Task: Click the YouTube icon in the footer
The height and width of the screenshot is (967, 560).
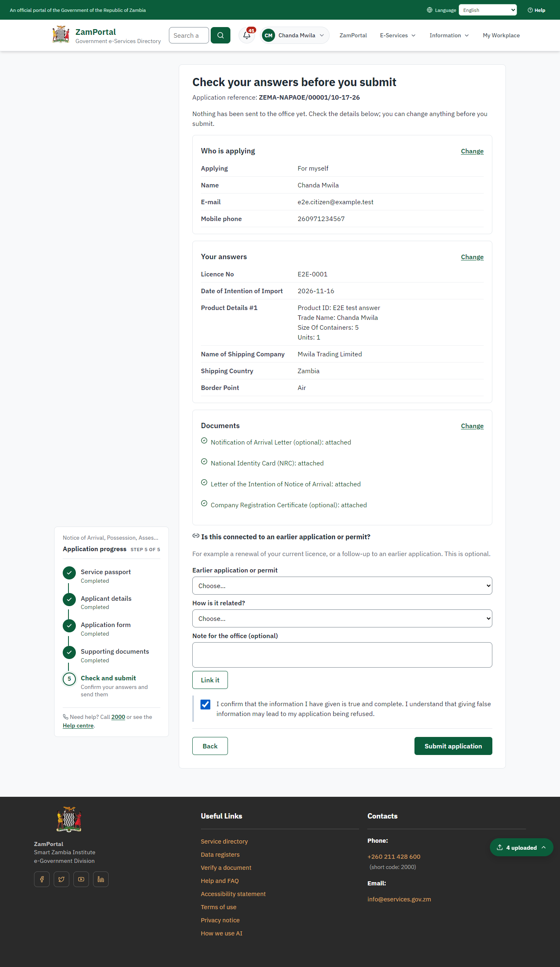Action: pyautogui.click(x=81, y=879)
